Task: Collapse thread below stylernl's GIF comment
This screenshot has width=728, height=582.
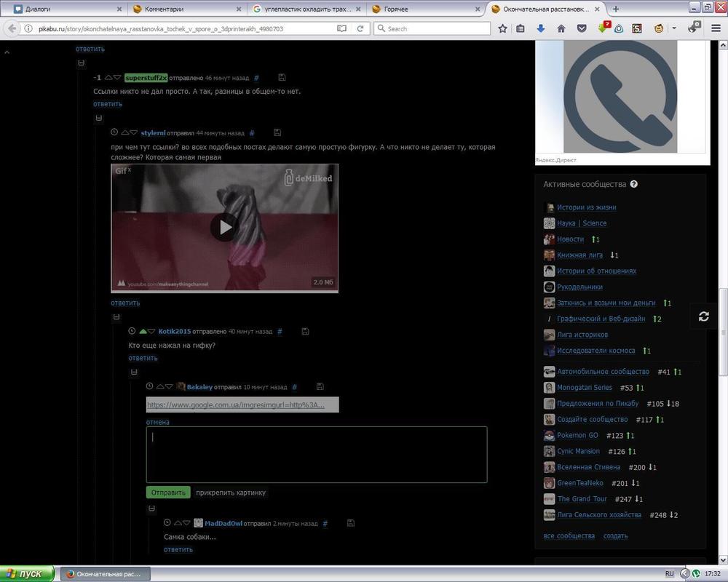Action: coord(116,317)
